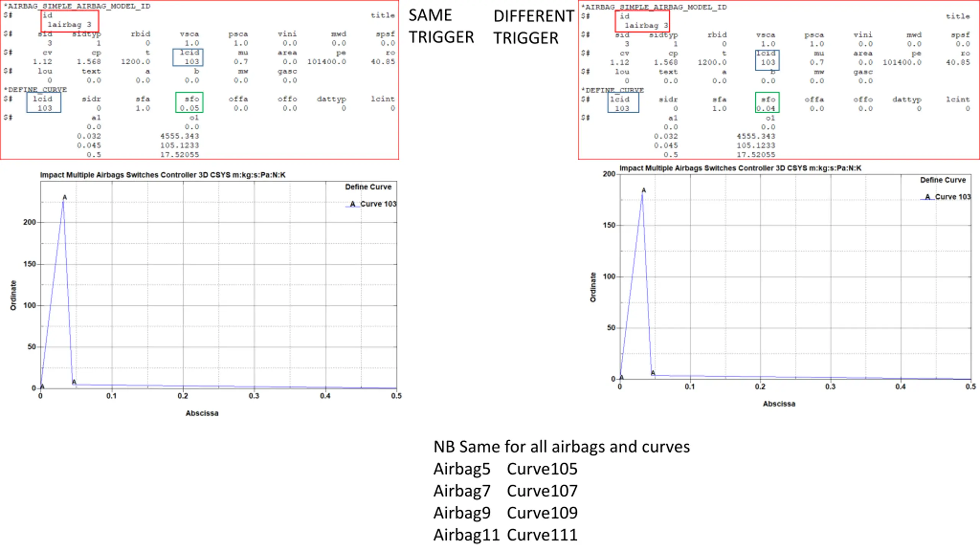The image size is (980, 551).
Task: Click the DIFFERENT TRIGGER heading
Action: tap(533, 27)
